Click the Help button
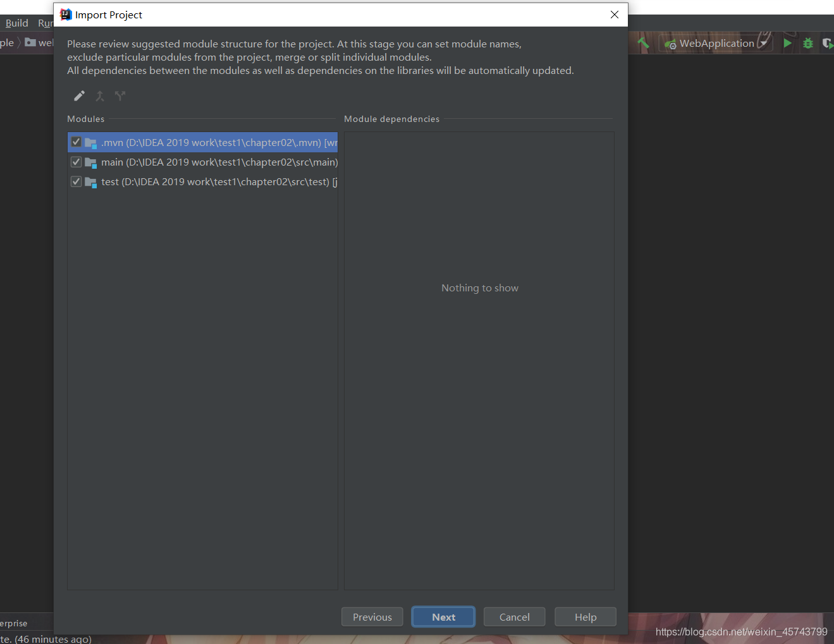This screenshot has width=834, height=644. coord(586,617)
